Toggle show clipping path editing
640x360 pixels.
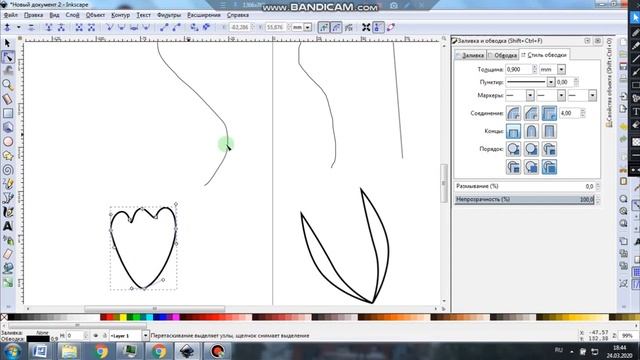[x=324, y=27]
